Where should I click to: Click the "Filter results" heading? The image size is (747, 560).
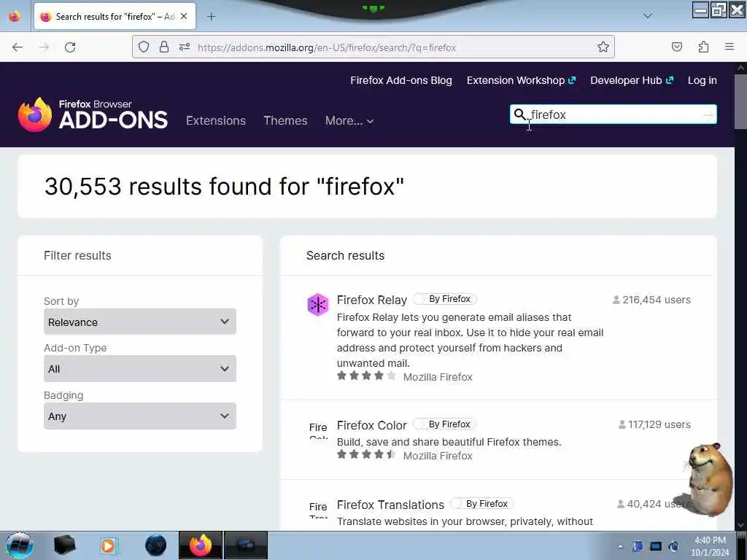tap(77, 256)
